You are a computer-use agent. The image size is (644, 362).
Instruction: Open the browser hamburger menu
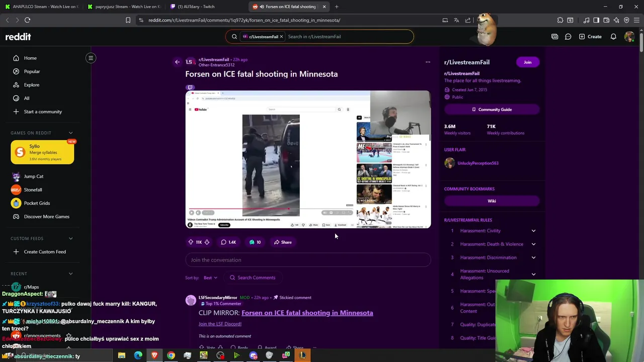coord(636,20)
